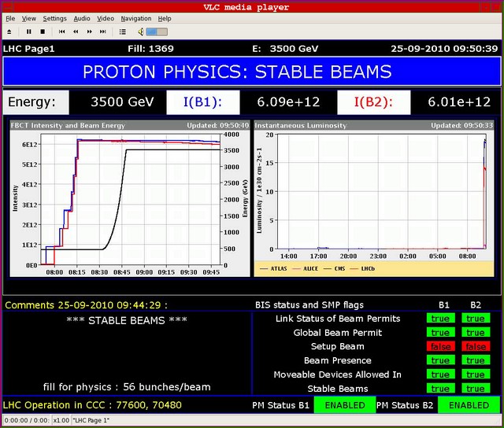Rewind using the slower/backward icon
The image size is (504, 428).
(x=76, y=31)
